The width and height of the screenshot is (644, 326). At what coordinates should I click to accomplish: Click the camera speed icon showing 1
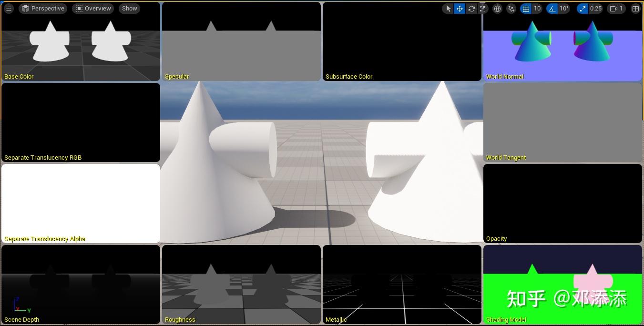(x=616, y=8)
